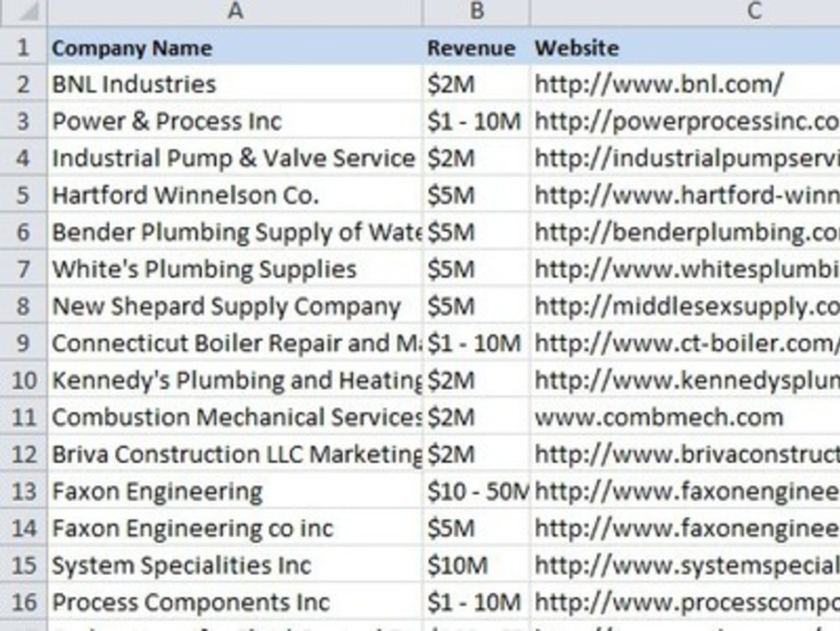Viewport: 840px width, 631px height.
Task: Click the industrialpumpservi website cell
Action: tap(685, 158)
